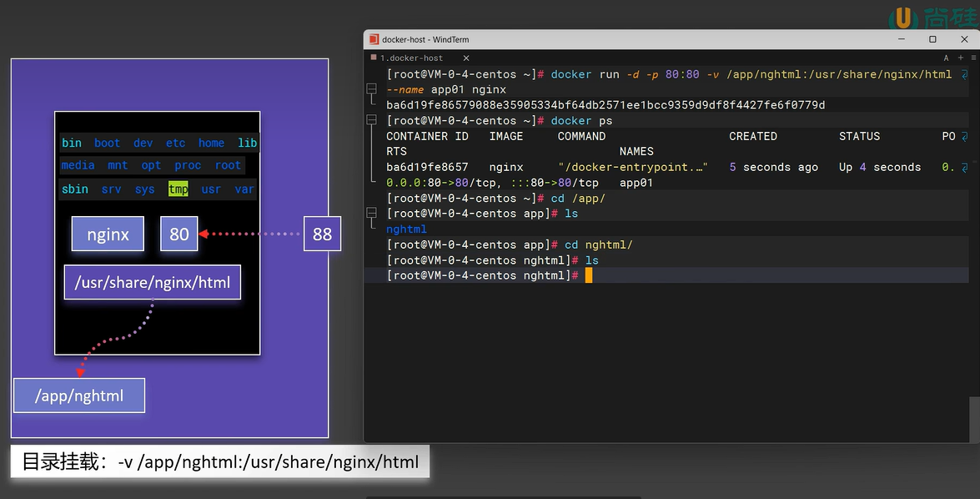Click the orange cursor at terminal prompt

click(589, 275)
